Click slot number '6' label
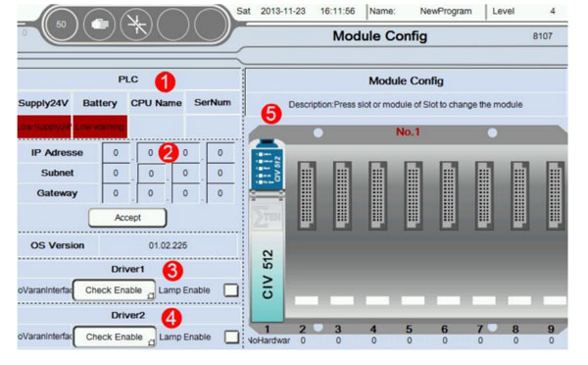 pyautogui.click(x=444, y=330)
